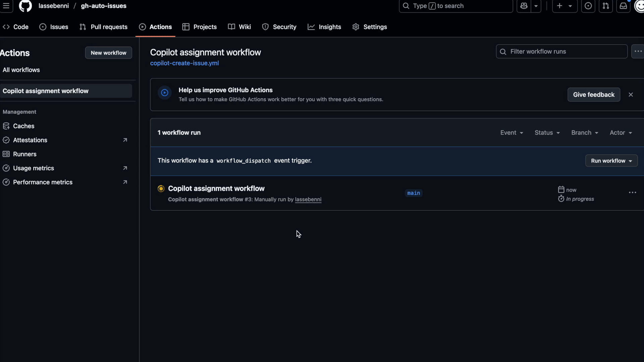Image resolution: width=644 pixels, height=362 pixels.
Task: Click the Give feedback button
Action: [x=593, y=95]
